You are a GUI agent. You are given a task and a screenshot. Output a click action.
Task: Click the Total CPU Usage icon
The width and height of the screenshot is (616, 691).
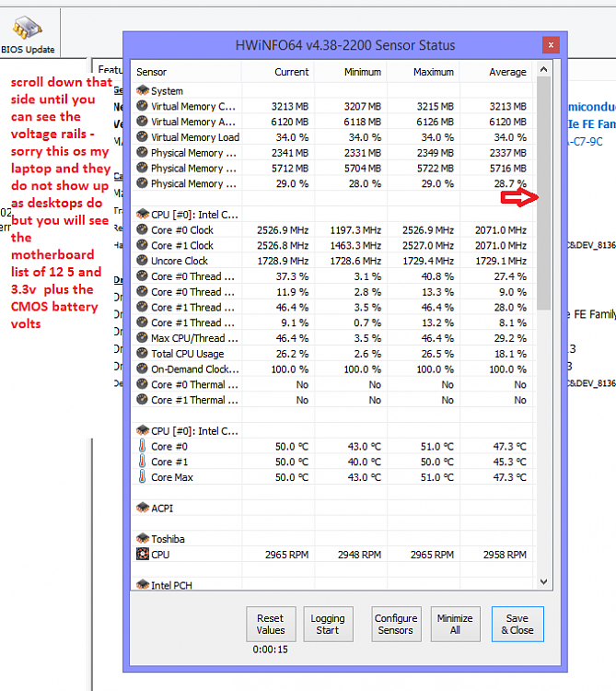click(x=142, y=353)
